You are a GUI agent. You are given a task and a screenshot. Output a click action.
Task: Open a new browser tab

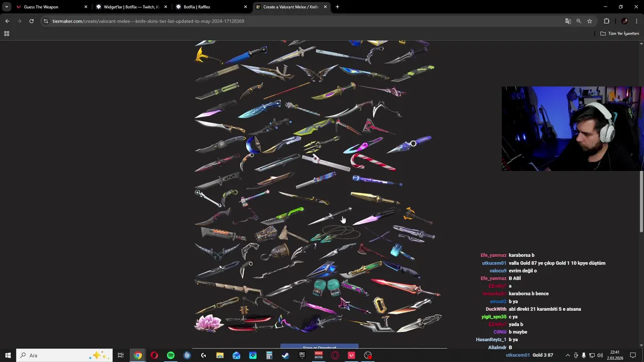click(337, 7)
